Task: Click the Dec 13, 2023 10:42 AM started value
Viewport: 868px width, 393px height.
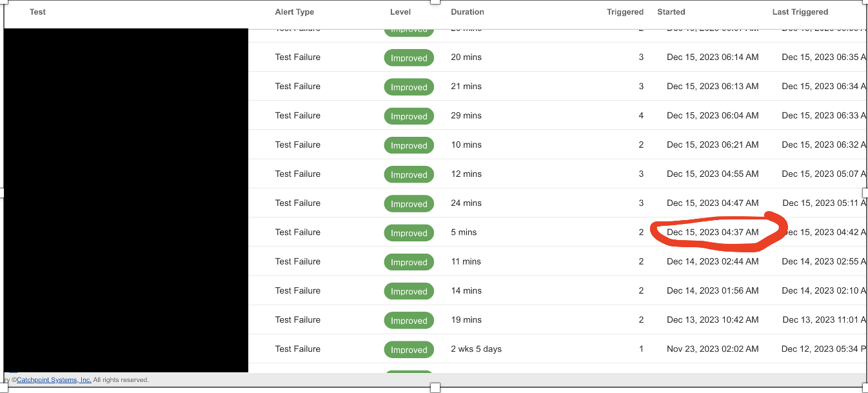Action: tap(713, 319)
